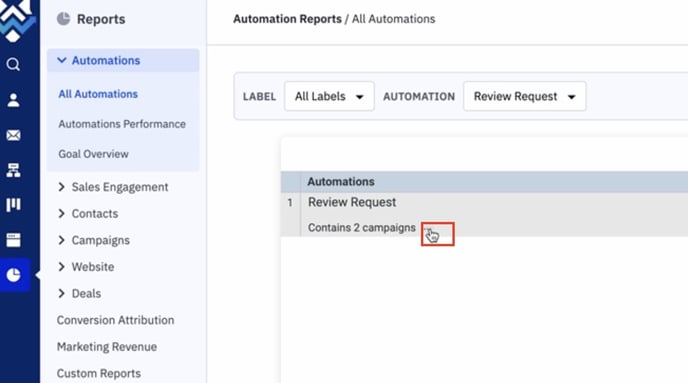Open the All Labels dropdown
Viewport: 688px width, 383px height.
point(329,96)
